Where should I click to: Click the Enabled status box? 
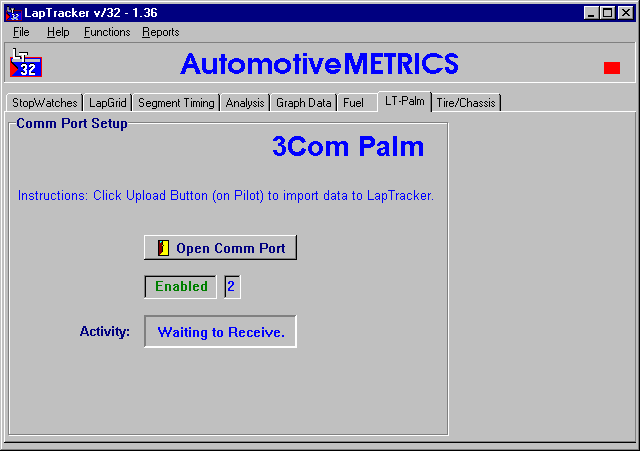(x=180, y=287)
